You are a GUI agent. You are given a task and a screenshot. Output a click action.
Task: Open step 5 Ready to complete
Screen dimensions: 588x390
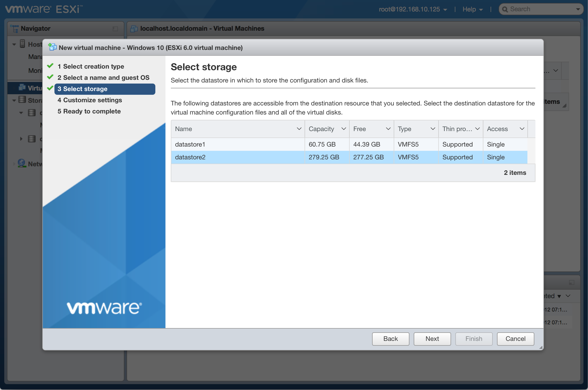pos(89,111)
